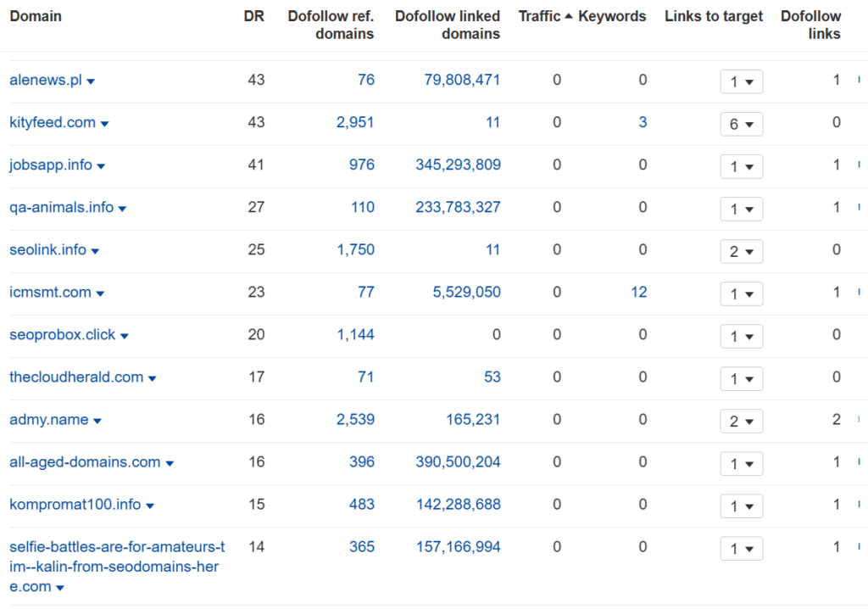Open linked domains count 165,231 for admy.name
The height and width of the screenshot is (609, 868).
(473, 420)
